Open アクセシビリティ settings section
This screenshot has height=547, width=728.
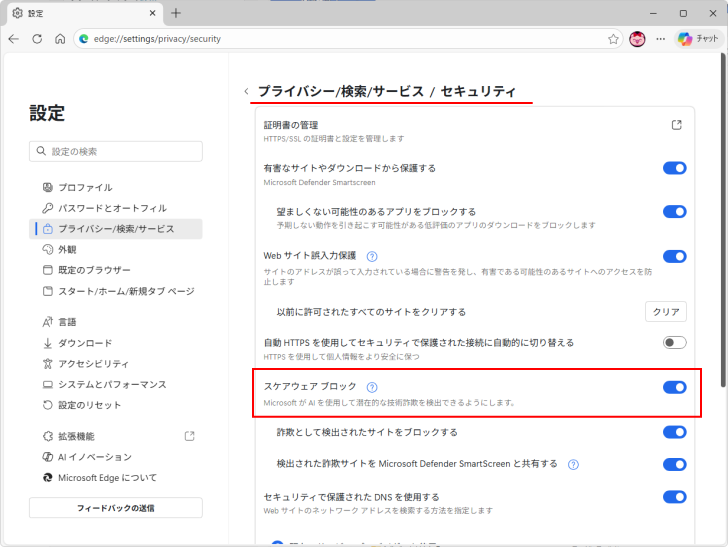[116, 364]
